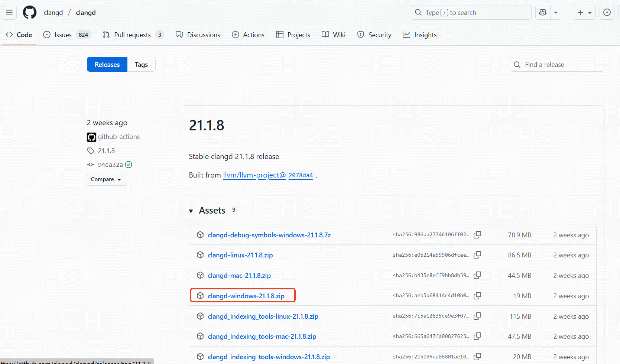The image size is (620, 364).
Task: Focus the Find a release field
Action: tap(557, 65)
